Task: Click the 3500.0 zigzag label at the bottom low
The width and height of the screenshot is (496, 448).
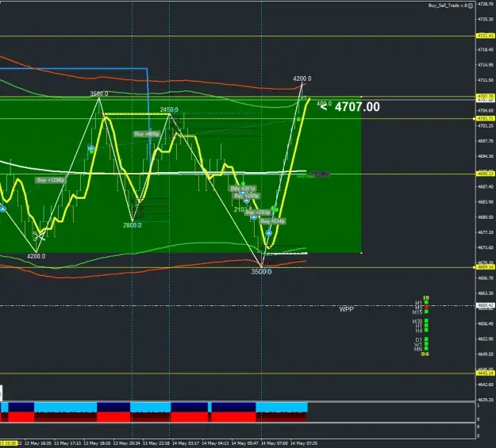Action: click(261, 272)
